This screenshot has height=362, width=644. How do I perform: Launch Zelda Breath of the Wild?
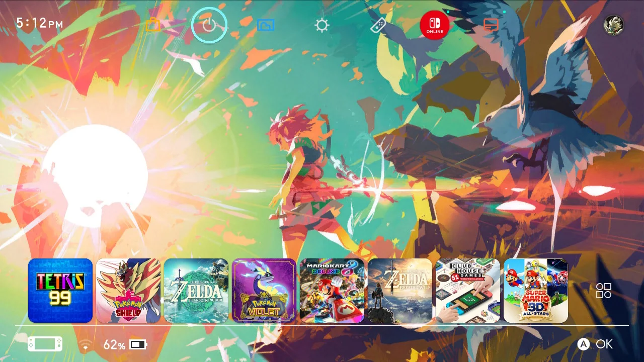pyautogui.click(x=400, y=291)
